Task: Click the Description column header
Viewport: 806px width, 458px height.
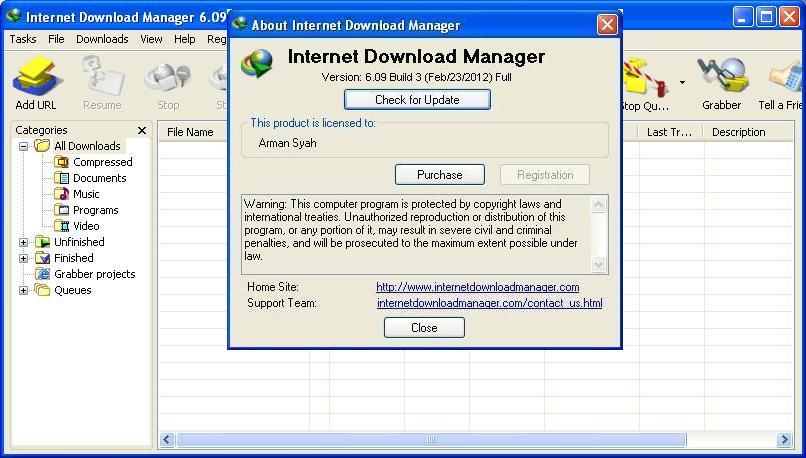Action: [748, 132]
